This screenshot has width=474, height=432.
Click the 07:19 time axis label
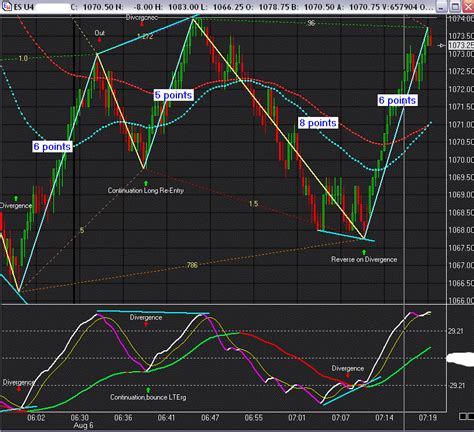[428, 417]
